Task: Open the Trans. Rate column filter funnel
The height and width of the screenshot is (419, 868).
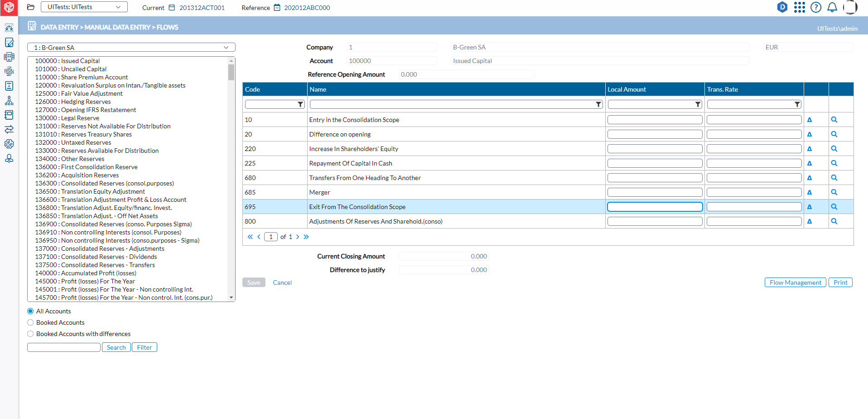Action: pyautogui.click(x=797, y=104)
